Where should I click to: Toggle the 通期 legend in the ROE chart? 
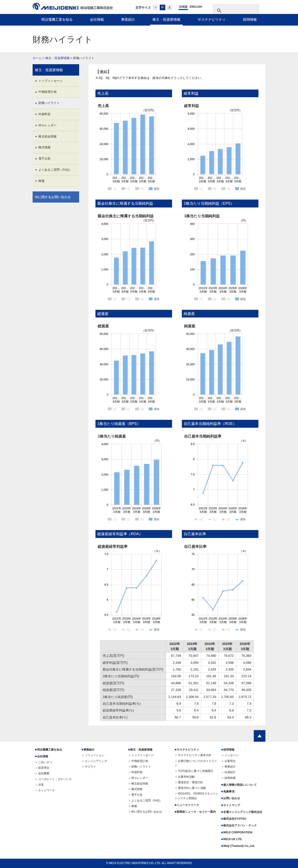click(x=240, y=519)
